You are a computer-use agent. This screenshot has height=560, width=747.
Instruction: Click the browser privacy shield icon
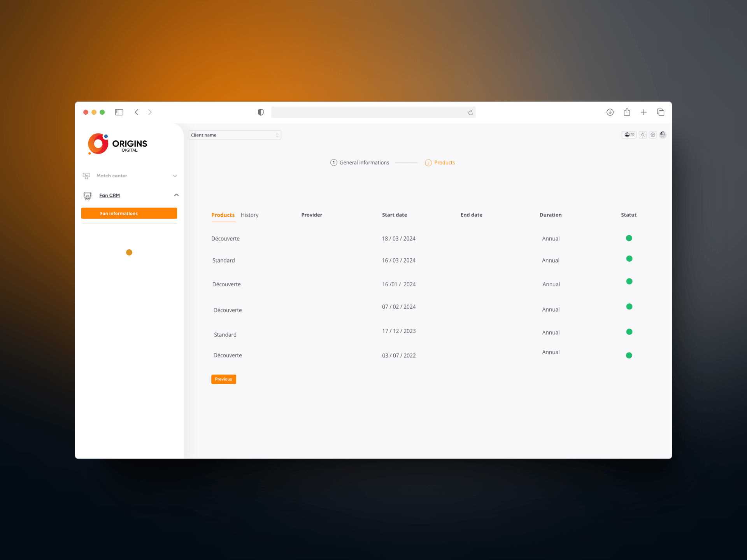click(261, 112)
